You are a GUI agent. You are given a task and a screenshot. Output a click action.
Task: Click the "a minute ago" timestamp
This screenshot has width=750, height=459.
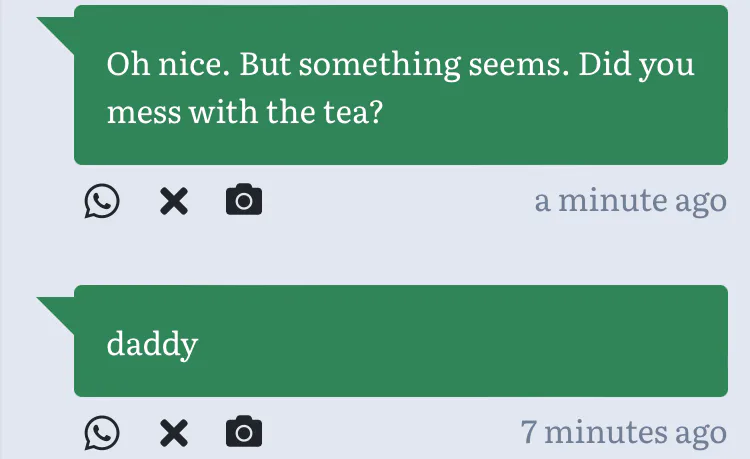[630, 201]
